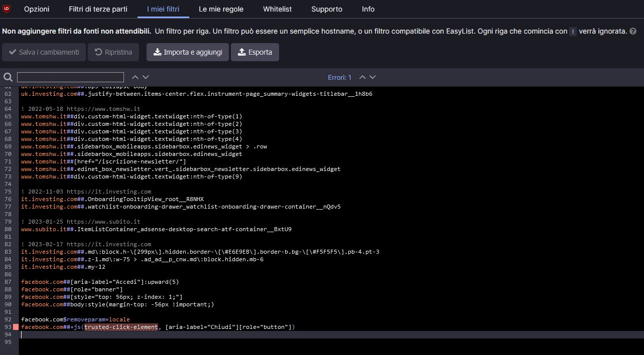
Task: Click the sidebarbox_mobileapps > .row filter line
Action: pyautogui.click(x=144, y=146)
